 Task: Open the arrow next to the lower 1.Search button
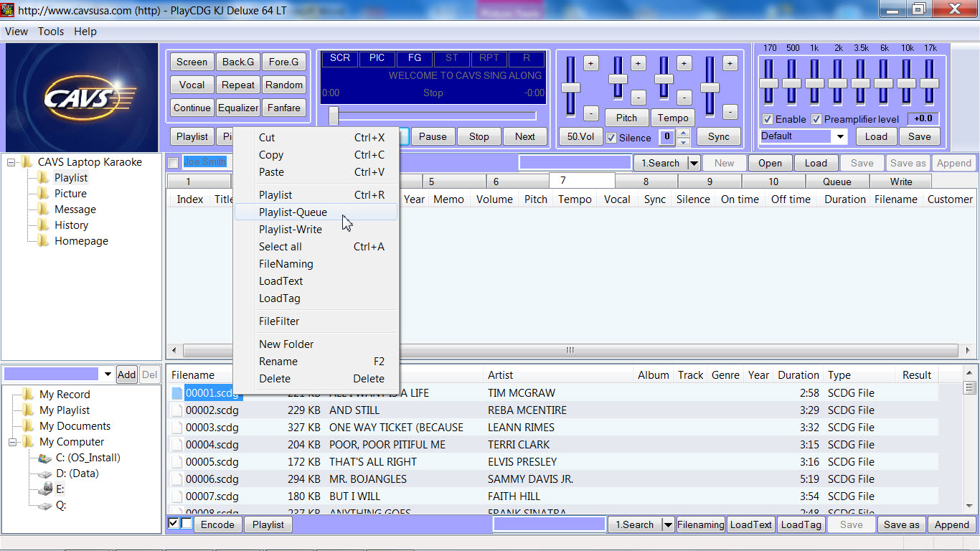pos(668,525)
